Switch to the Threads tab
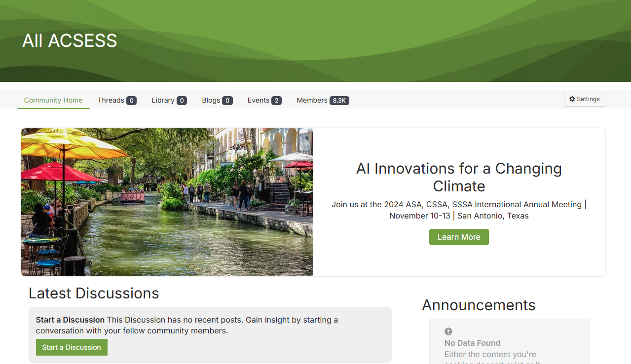The width and height of the screenshot is (631, 364). click(111, 100)
